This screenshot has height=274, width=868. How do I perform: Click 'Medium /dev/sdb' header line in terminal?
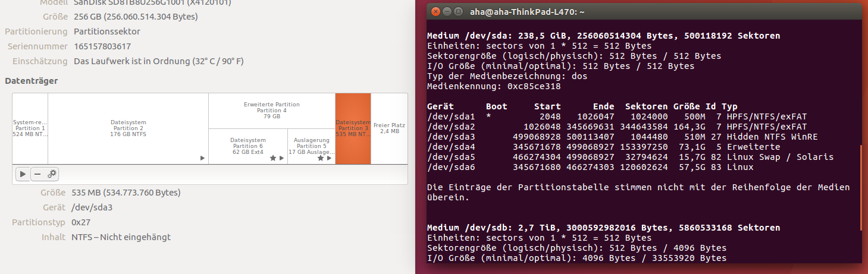pos(604,228)
